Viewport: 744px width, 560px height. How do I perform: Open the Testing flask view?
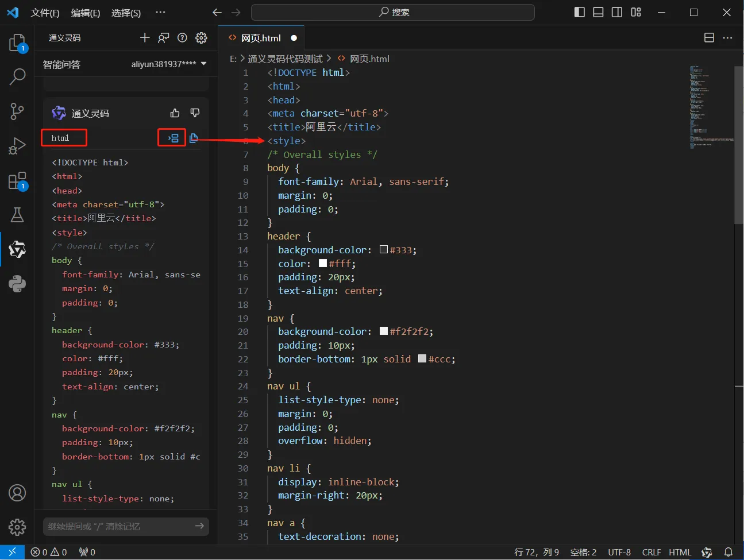pos(17,215)
